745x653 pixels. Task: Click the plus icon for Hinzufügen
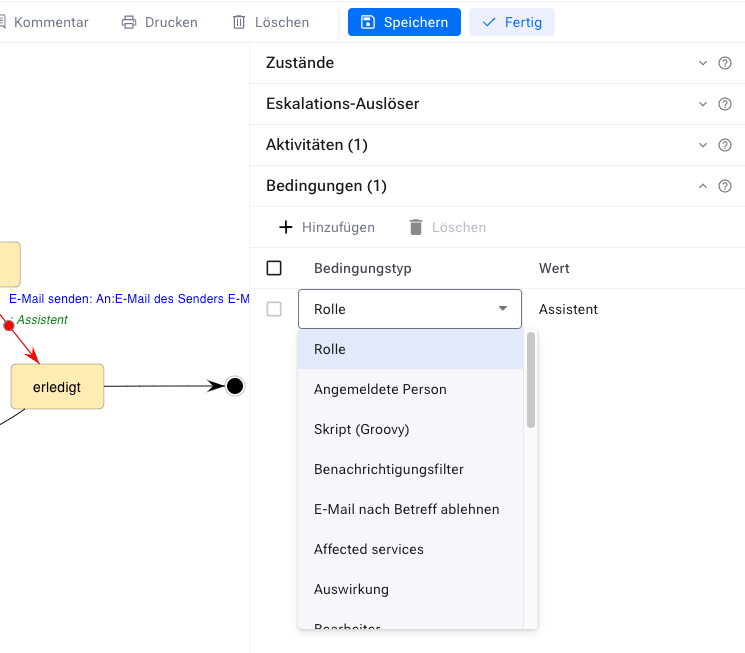(x=286, y=227)
